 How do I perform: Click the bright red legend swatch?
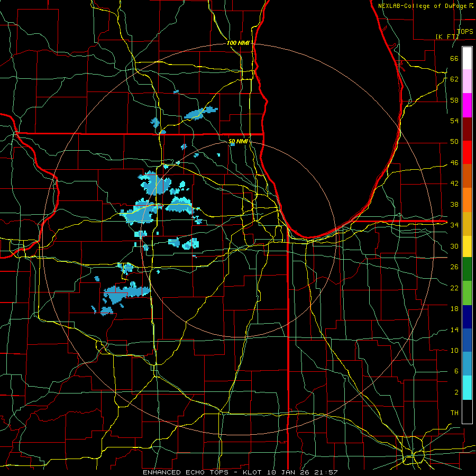[x=467, y=152]
